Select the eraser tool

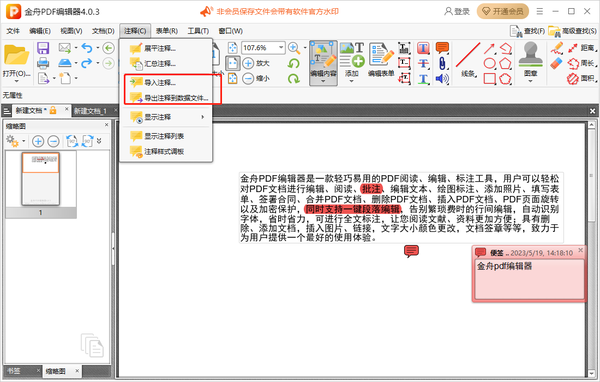(557, 63)
